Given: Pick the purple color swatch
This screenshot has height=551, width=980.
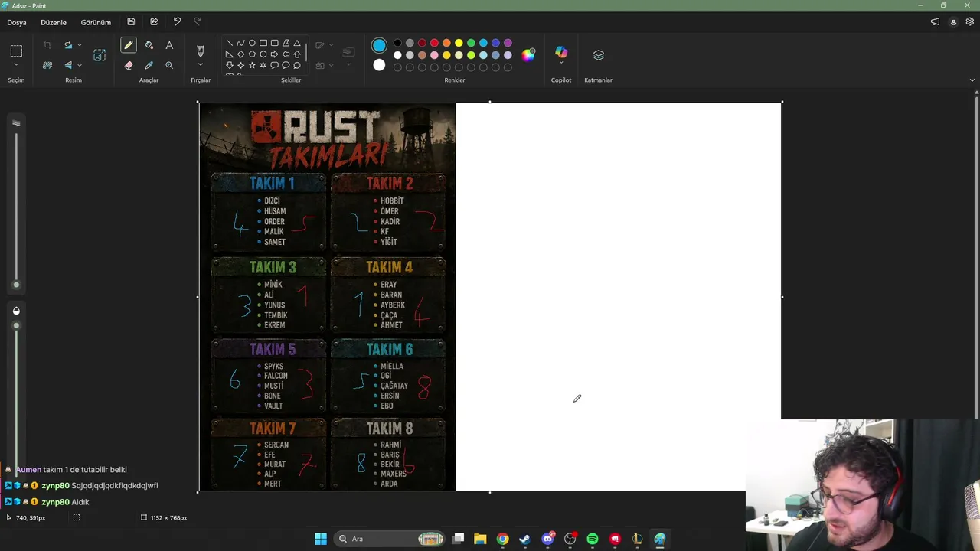Looking at the screenshot, I should pyautogui.click(x=508, y=43).
